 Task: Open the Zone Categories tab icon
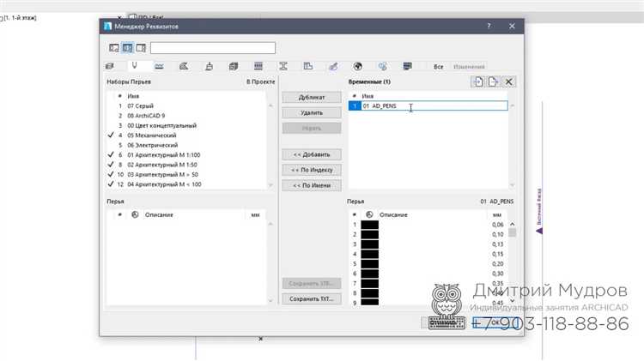(308, 66)
